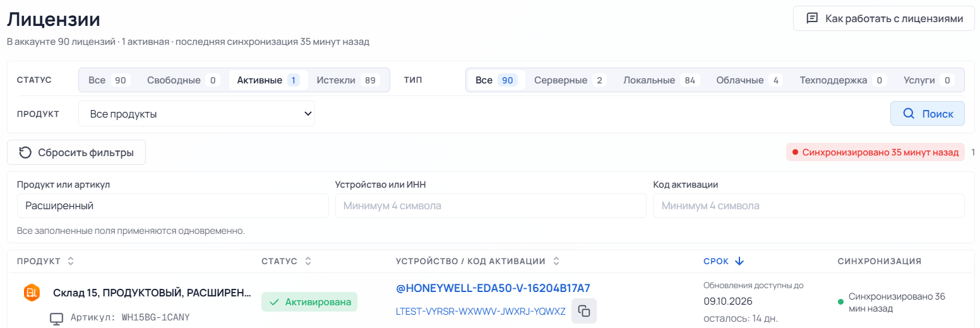Select type filter Серверные
Screen dimensions: 980x328
point(570,80)
